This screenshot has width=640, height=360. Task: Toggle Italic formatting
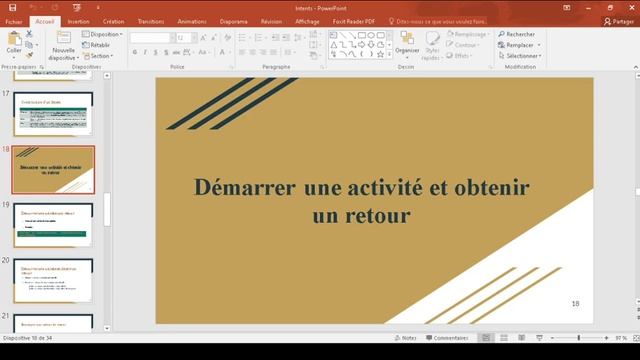[145, 52]
